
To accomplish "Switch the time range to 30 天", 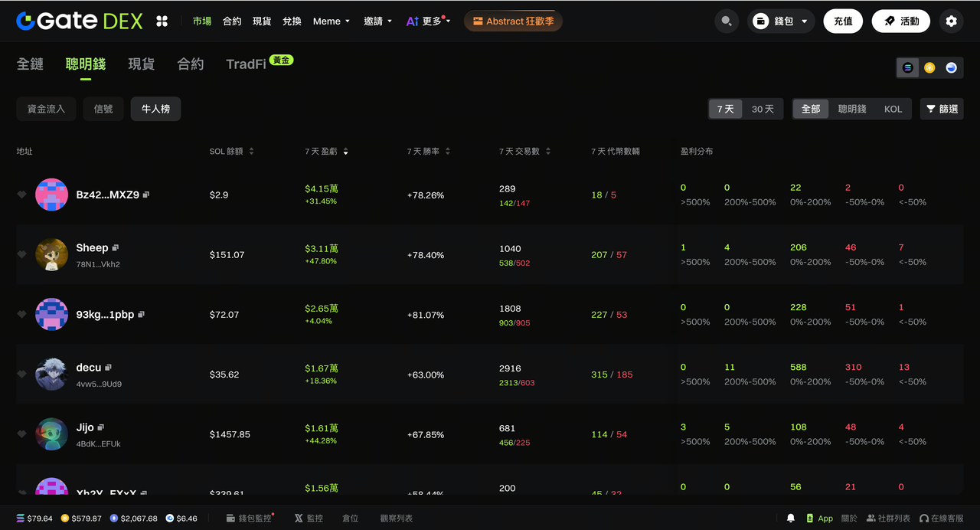I will 763,109.
